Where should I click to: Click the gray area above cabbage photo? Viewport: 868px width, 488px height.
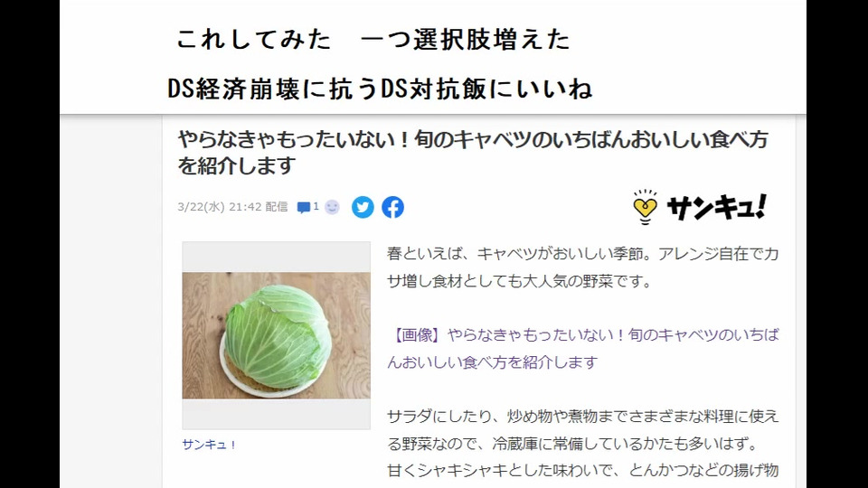pyautogui.click(x=277, y=257)
